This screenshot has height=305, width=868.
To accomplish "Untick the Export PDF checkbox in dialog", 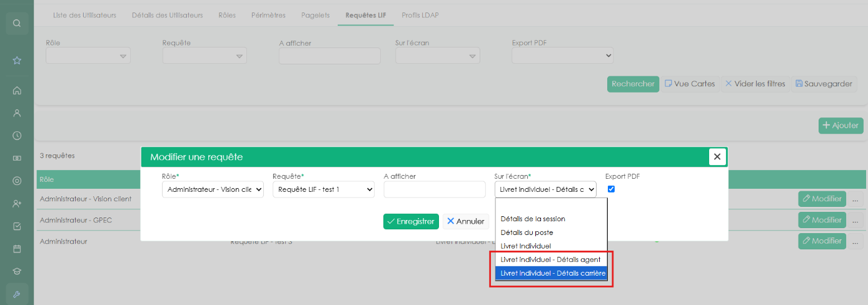I will [611, 189].
